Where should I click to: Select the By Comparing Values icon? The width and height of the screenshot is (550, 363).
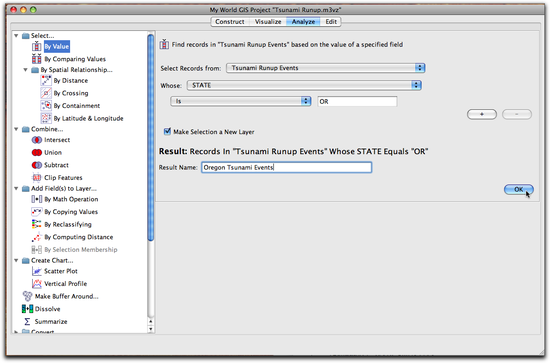[x=36, y=59]
